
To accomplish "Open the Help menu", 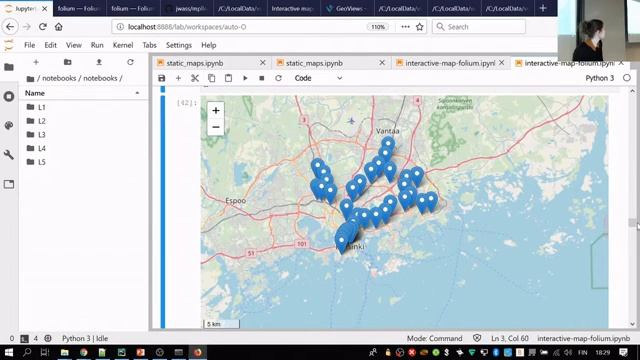I will pos(209,45).
